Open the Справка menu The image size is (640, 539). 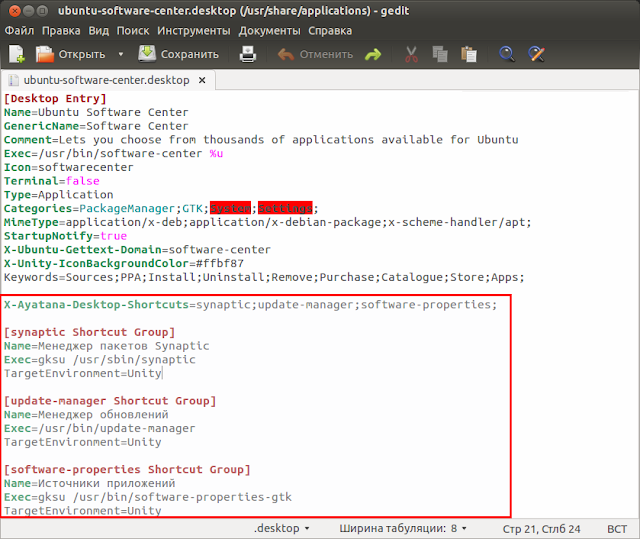330,31
